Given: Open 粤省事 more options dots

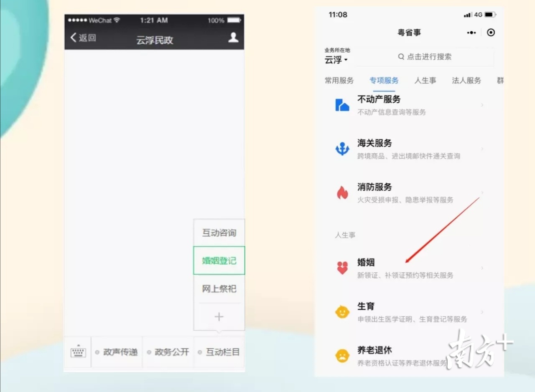Looking at the screenshot, I should tap(471, 33).
